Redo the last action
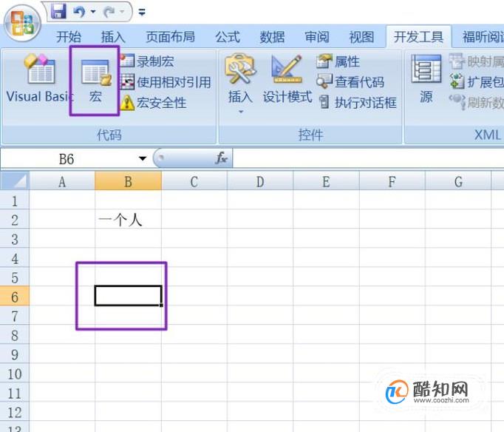Viewport: 504px width, 432px height. [x=109, y=12]
